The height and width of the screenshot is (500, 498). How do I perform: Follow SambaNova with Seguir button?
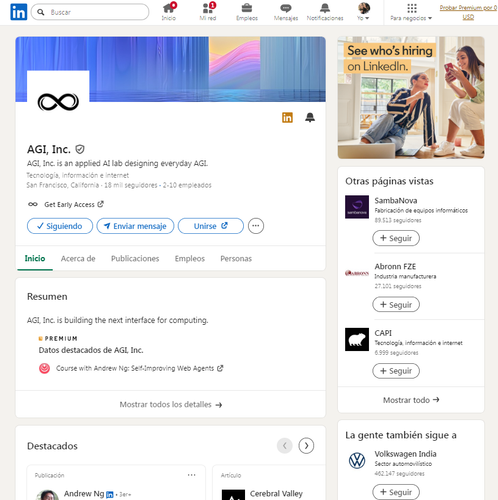pos(396,238)
